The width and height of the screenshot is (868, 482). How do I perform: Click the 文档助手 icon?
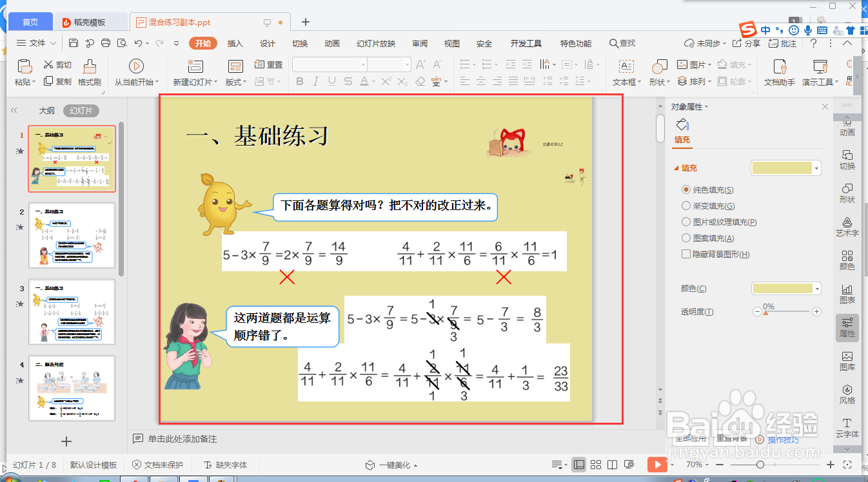pos(780,72)
